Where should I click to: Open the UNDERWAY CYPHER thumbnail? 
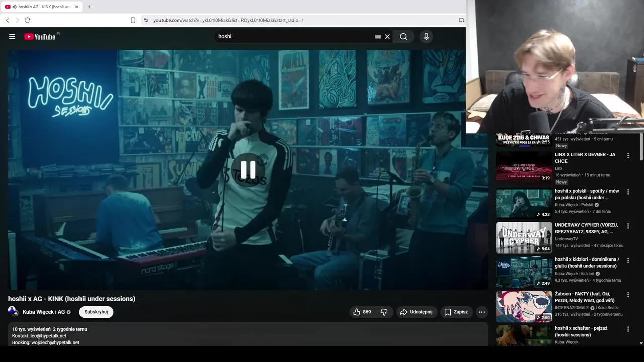pos(524,238)
